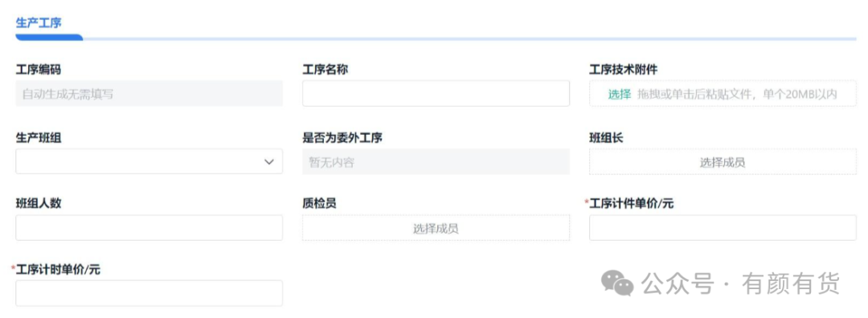Open 选择成员 picker under 质检员
This screenshot has width=868, height=318.
pyautogui.click(x=436, y=228)
